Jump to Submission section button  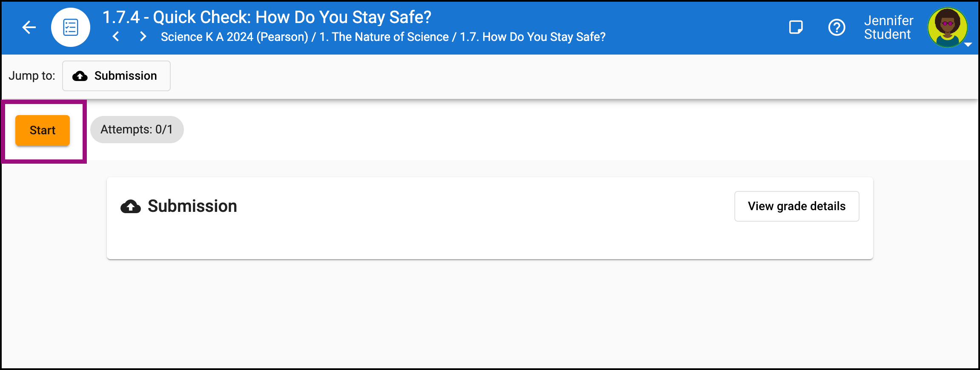(x=116, y=76)
